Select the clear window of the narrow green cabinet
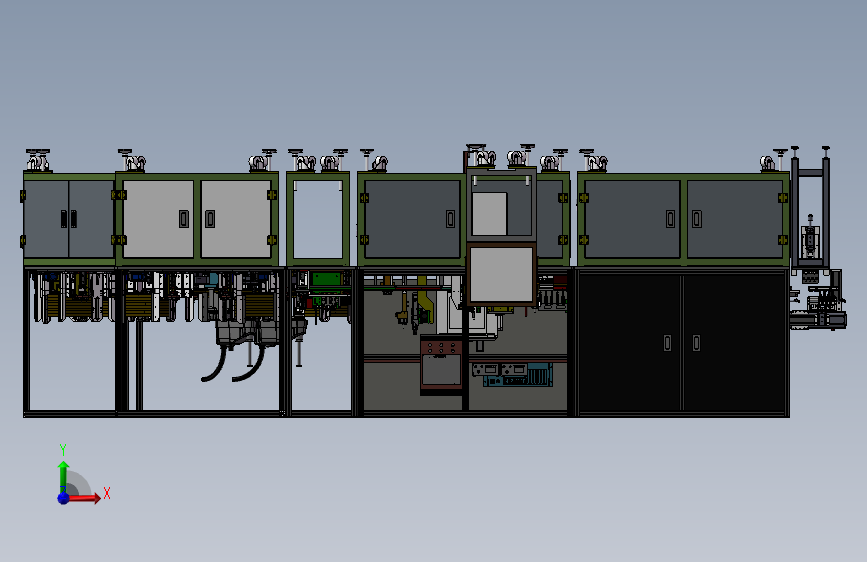The height and width of the screenshot is (562, 867). 318,219
